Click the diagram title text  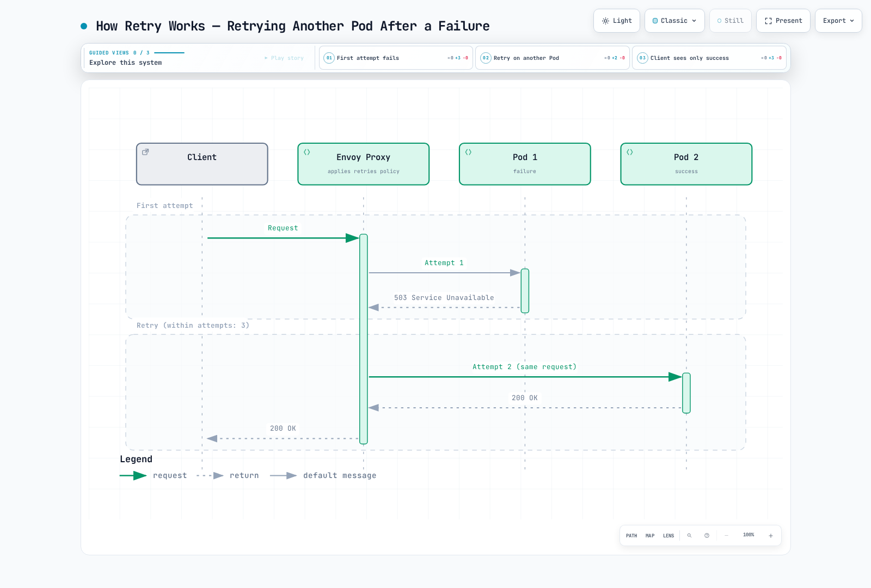(x=293, y=26)
